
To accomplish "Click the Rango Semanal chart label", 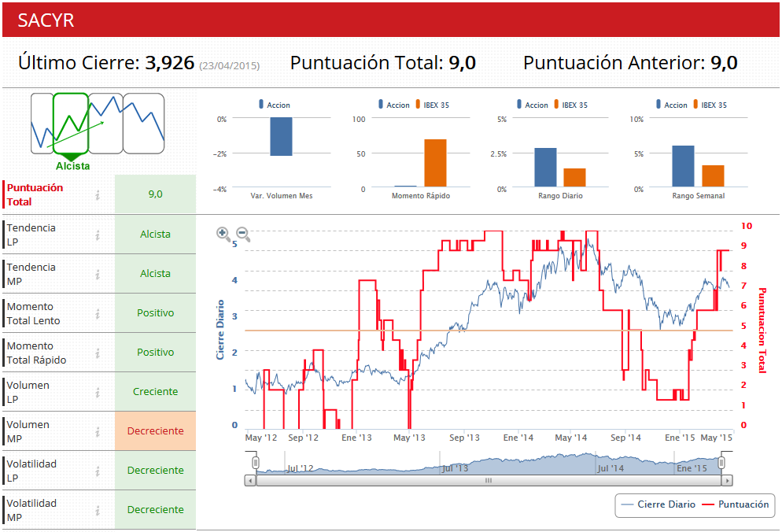I will [x=699, y=196].
